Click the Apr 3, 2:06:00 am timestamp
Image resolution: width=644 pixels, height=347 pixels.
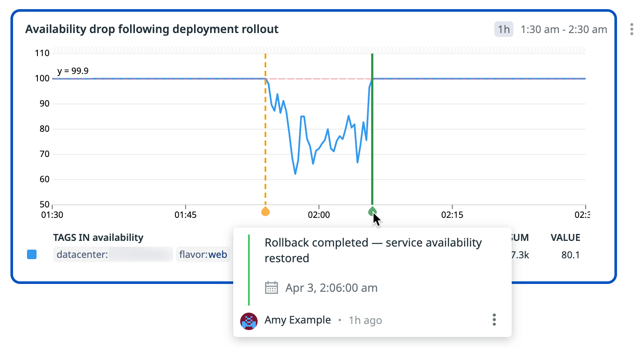[331, 288]
